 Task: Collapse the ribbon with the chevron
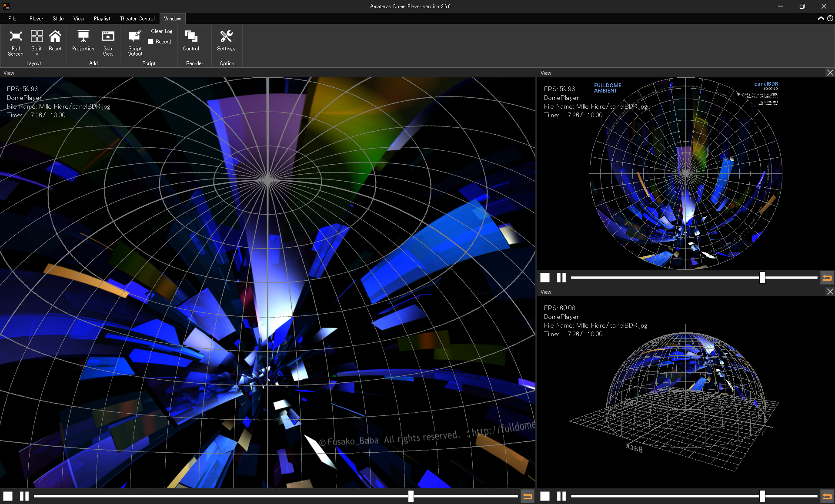coord(821,18)
